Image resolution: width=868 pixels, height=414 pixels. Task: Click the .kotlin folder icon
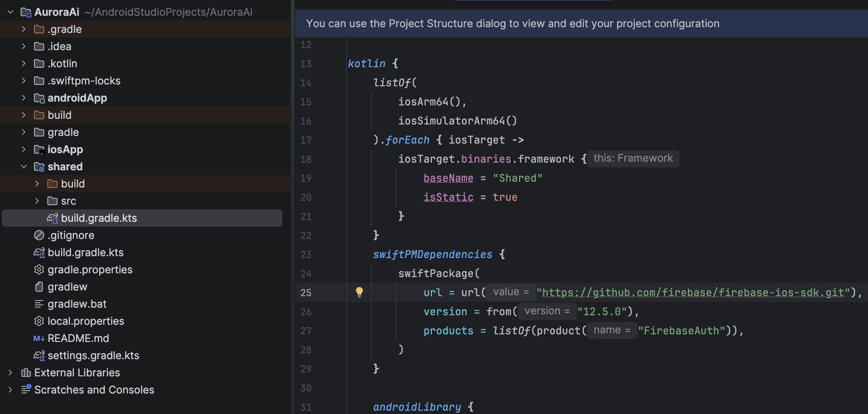coord(39,63)
